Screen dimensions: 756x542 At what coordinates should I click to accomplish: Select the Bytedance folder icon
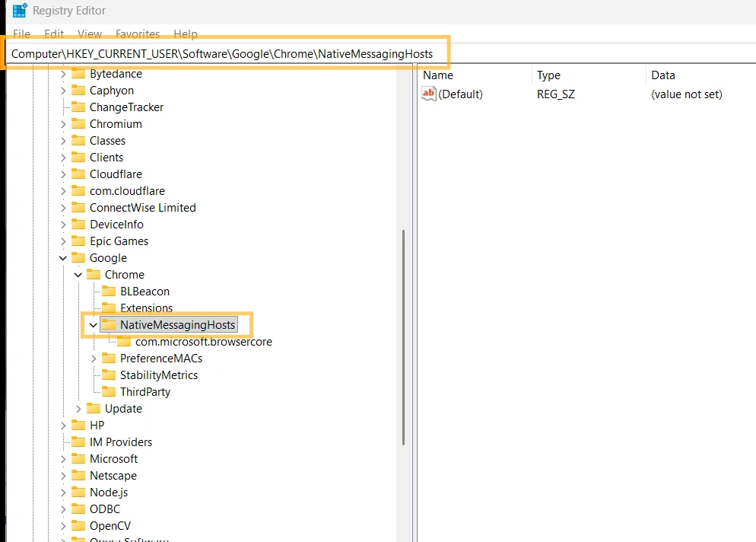pyautogui.click(x=78, y=74)
